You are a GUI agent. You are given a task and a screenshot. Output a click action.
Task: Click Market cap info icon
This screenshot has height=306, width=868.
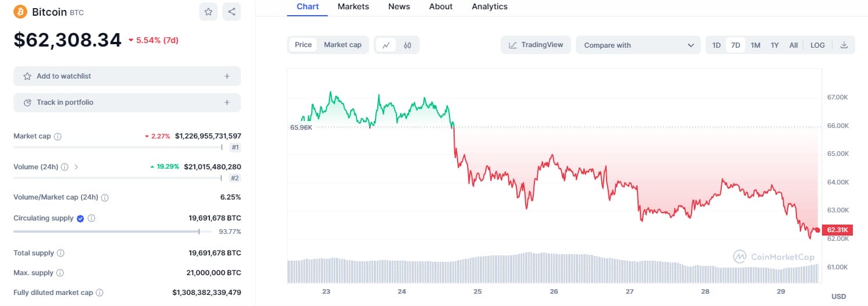coord(58,136)
